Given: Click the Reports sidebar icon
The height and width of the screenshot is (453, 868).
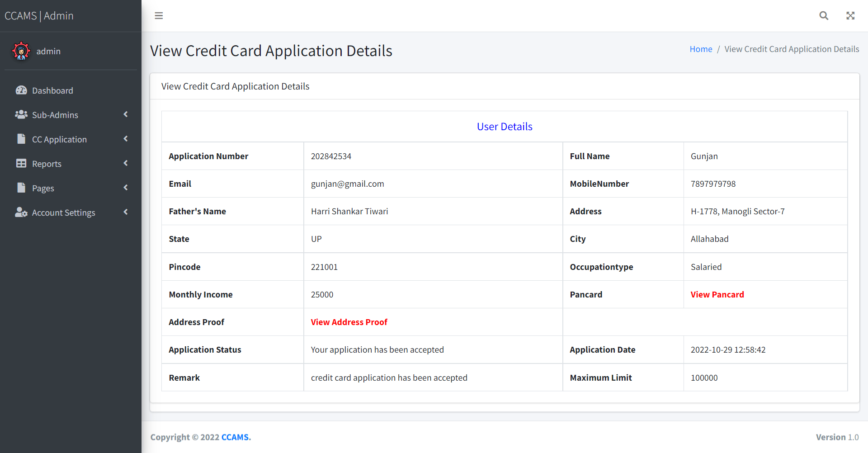Looking at the screenshot, I should click(21, 163).
